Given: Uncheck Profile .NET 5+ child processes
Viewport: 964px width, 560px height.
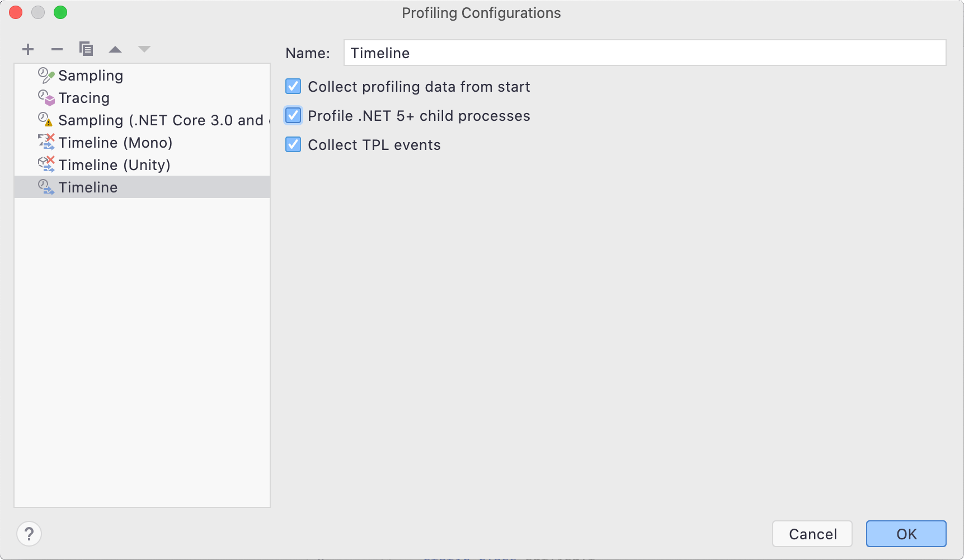Looking at the screenshot, I should [293, 116].
